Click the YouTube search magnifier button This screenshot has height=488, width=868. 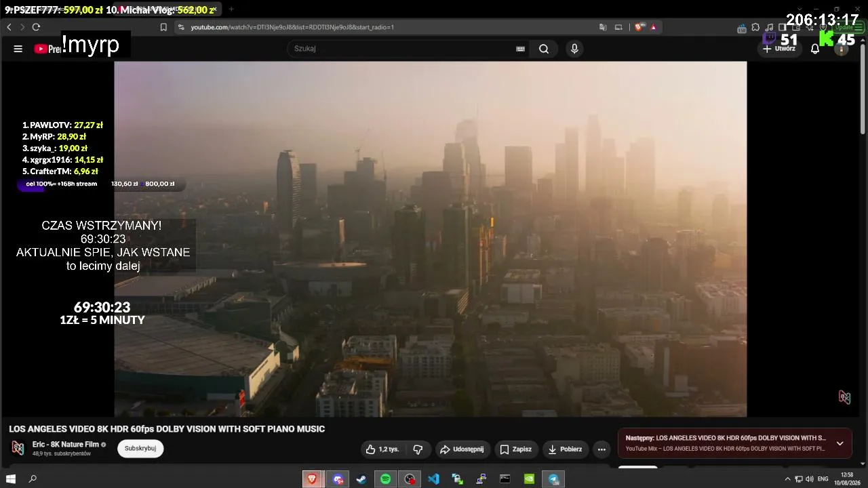pos(544,49)
